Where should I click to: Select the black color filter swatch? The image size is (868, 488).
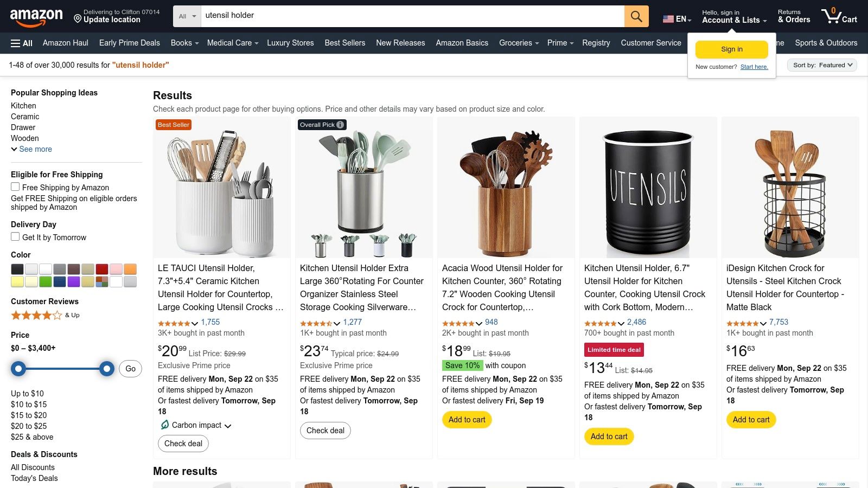pyautogui.click(x=17, y=269)
